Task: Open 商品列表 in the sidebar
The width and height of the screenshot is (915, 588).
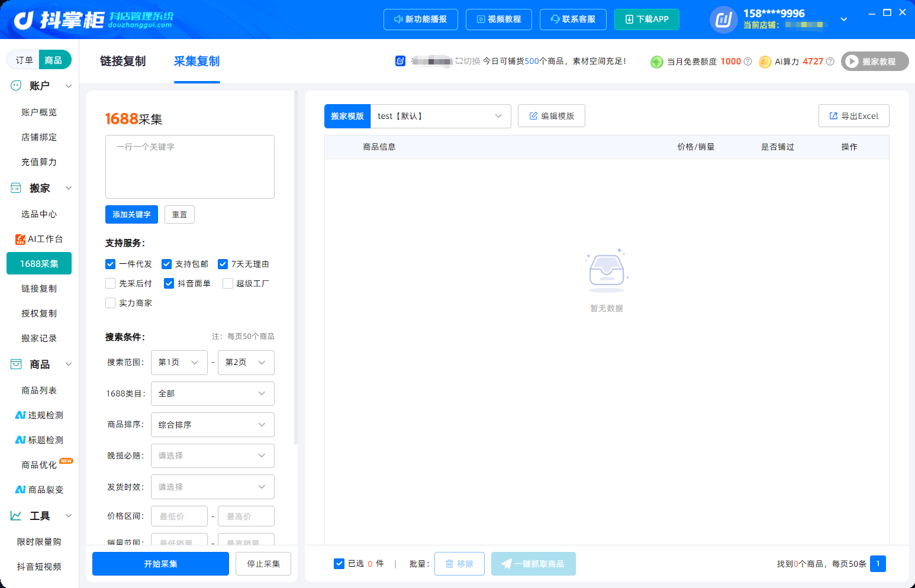Action: coord(39,390)
